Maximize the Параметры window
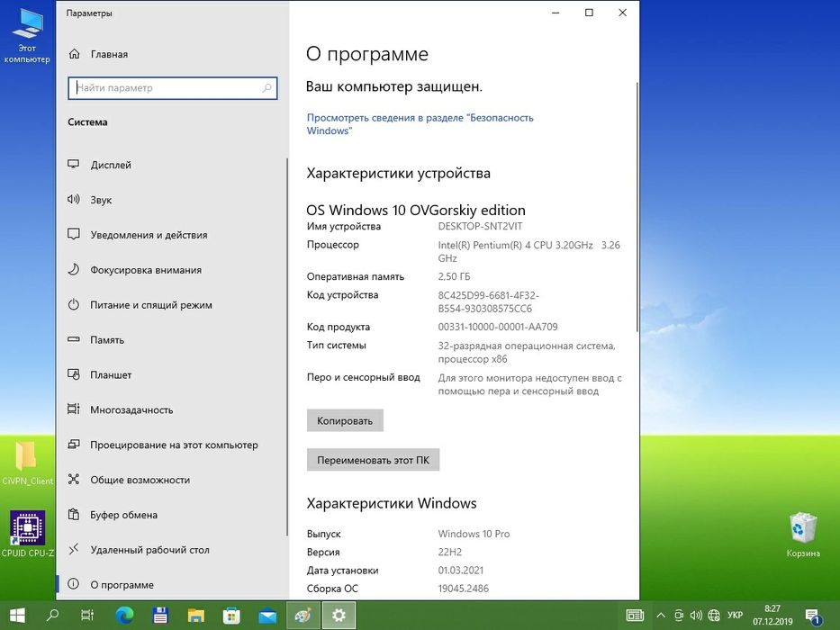This screenshot has height=630, width=840. (589, 13)
